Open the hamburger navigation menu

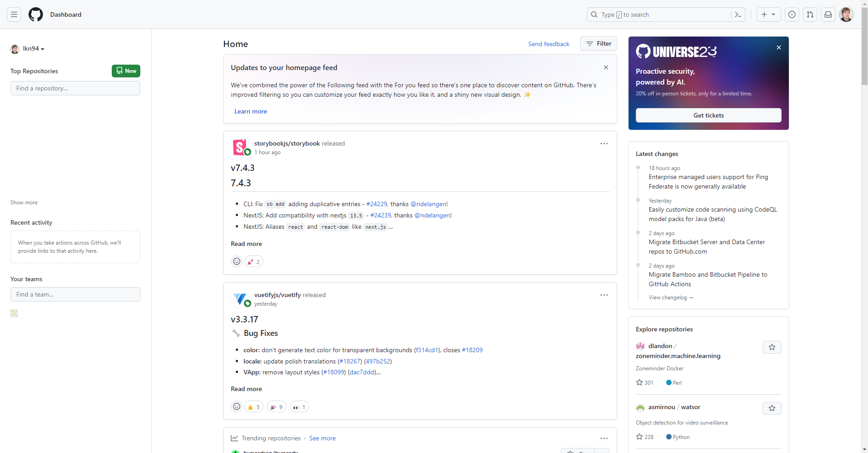tap(14, 14)
